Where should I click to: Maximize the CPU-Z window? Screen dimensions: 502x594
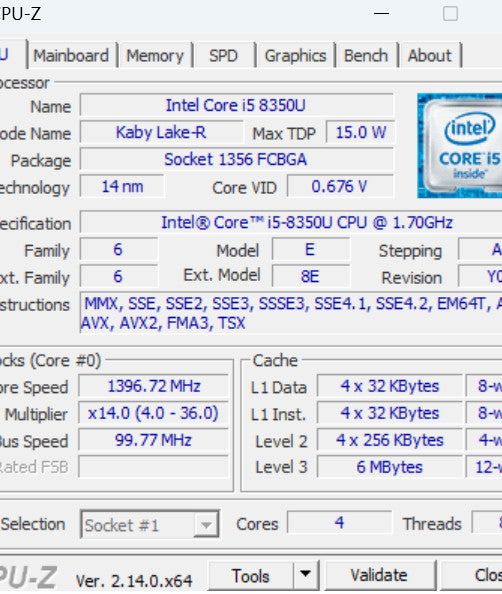click(450, 14)
